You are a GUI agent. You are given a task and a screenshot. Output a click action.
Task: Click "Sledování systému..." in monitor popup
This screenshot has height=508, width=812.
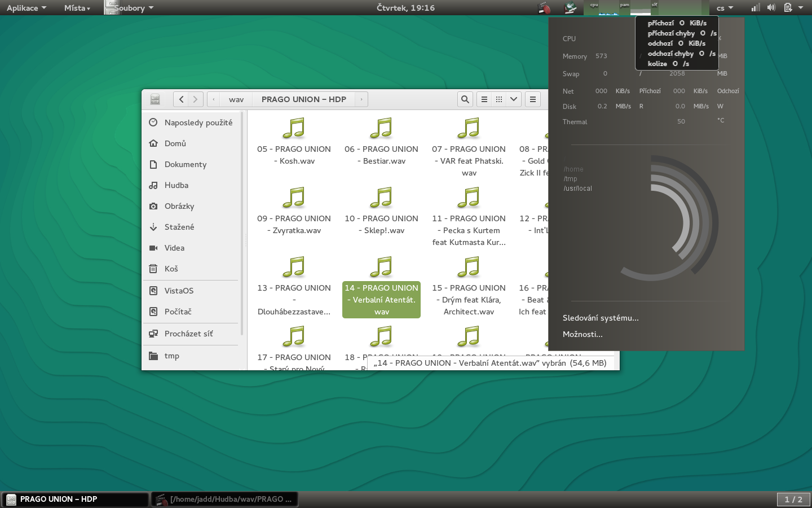(601, 318)
